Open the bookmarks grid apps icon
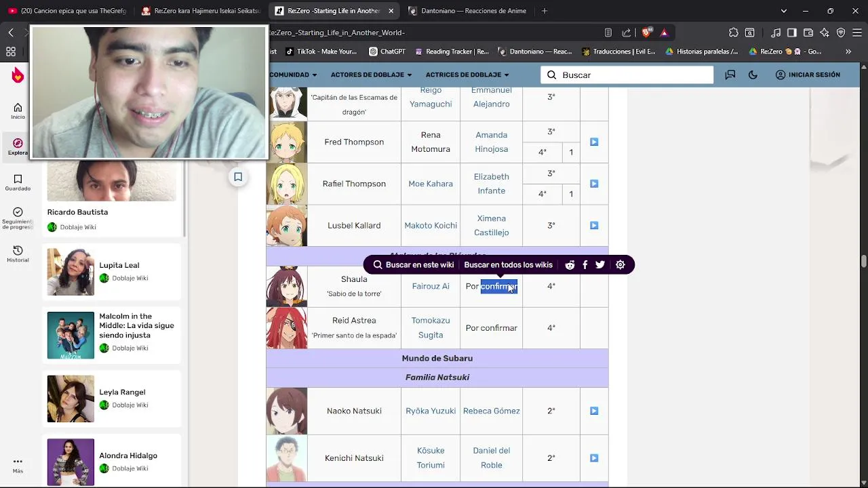This screenshot has height=488, width=868. coord(11,52)
